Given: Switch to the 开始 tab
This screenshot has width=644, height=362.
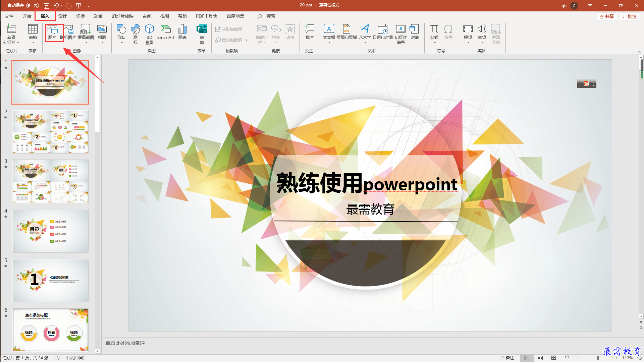Looking at the screenshot, I should [x=27, y=16].
